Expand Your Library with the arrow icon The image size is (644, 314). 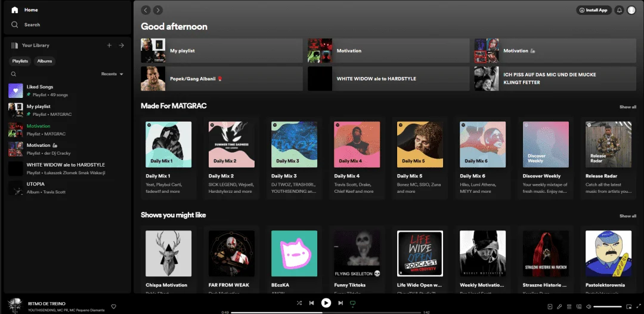pos(121,45)
